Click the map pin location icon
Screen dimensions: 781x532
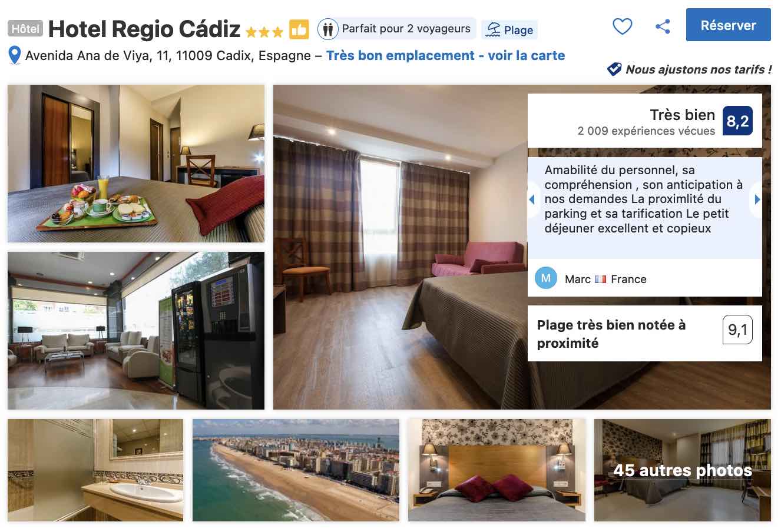pyautogui.click(x=15, y=56)
